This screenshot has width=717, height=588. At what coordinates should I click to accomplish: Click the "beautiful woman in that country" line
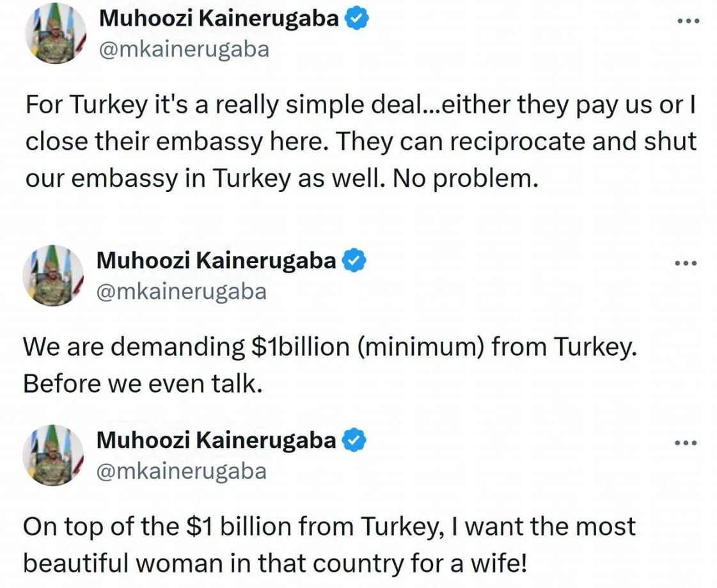coord(276,563)
